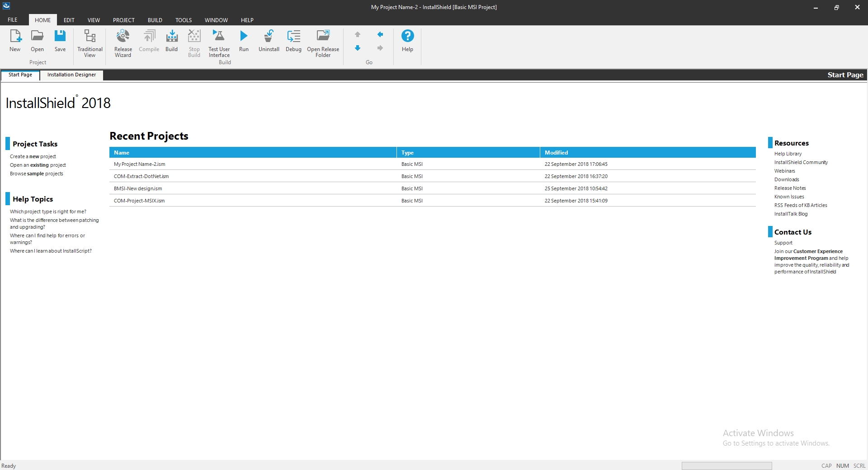Open the FILE menu
The width and height of the screenshot is (868, 470).
[13, 20]
